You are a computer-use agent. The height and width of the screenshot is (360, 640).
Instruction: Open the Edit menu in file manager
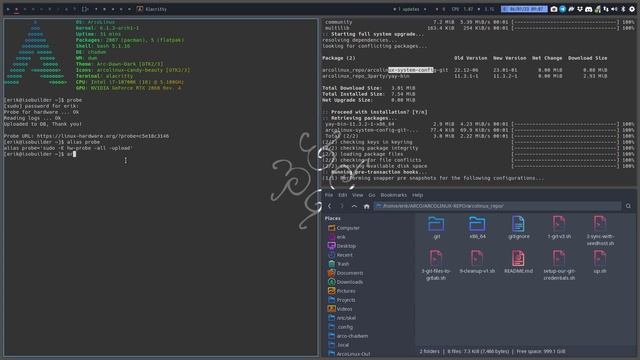pyautogui.click(x=342, y=195)
